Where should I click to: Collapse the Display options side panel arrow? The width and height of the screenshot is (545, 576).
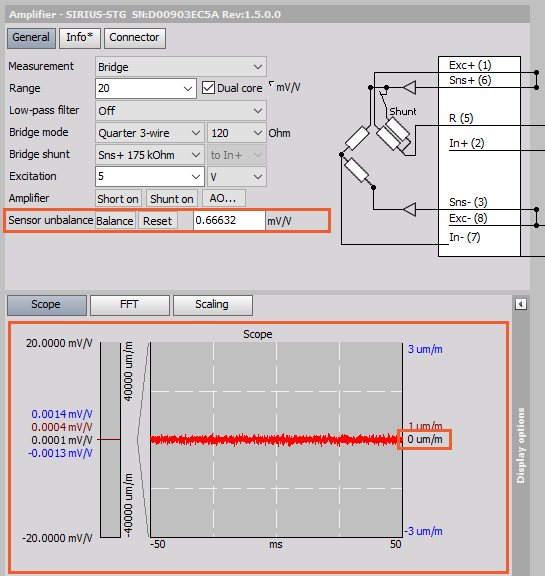pyautogui.click(x=520, y=304)
